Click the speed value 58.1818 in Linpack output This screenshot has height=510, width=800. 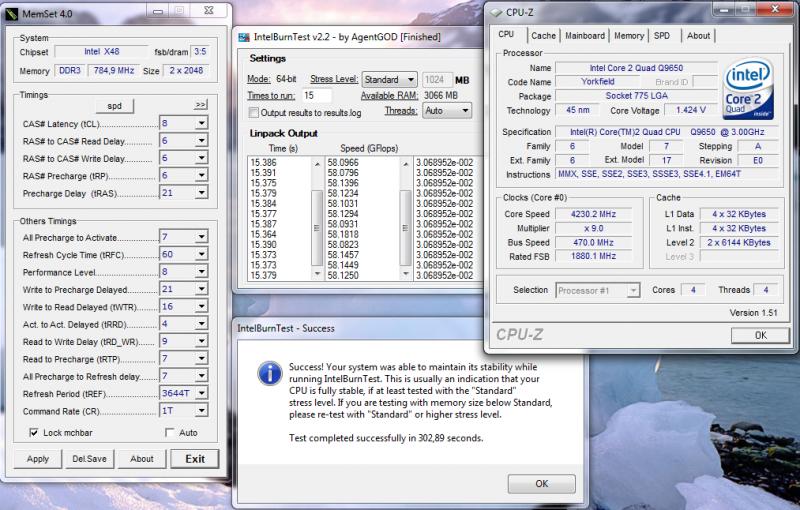343,234
